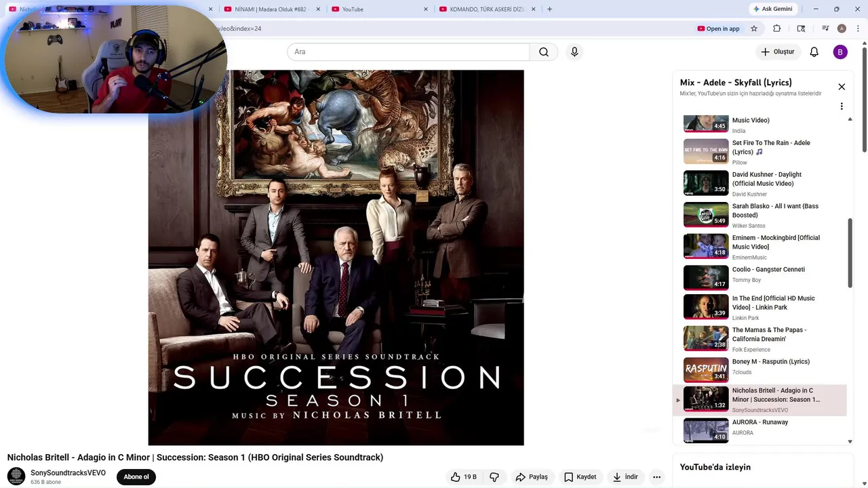The image size is (868, 488).
Task: Click the browser address bar URL
Action: coord(238,28)
